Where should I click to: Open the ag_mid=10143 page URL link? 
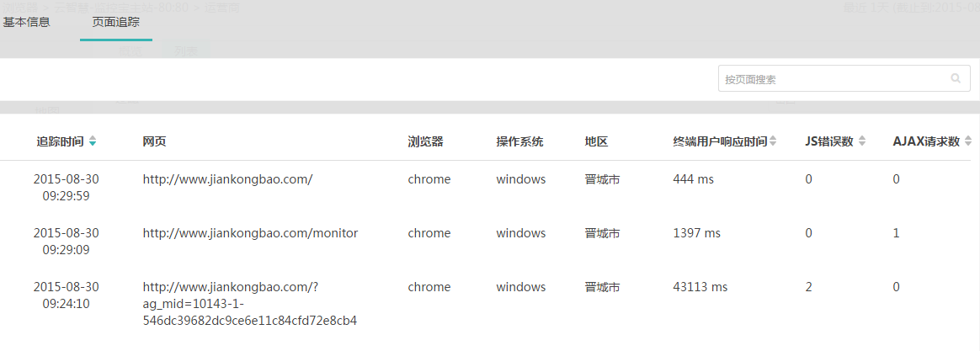point(249,304)
